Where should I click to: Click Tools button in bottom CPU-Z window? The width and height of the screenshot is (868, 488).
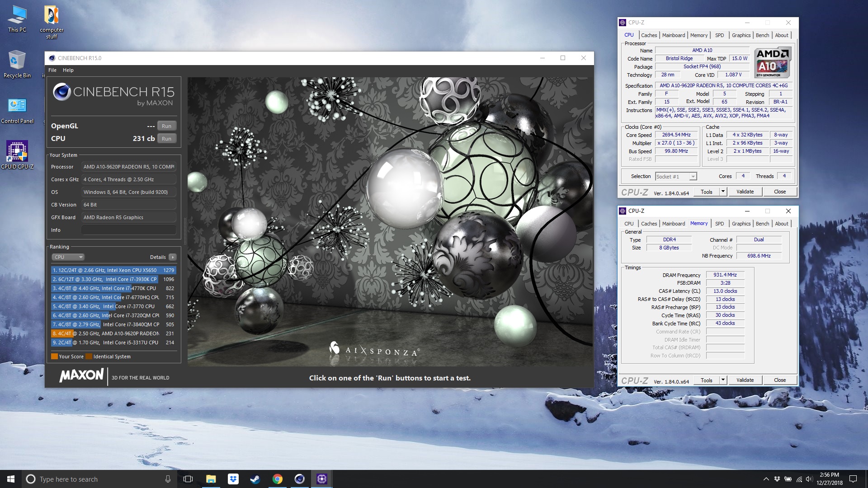[x=707, y=380]
